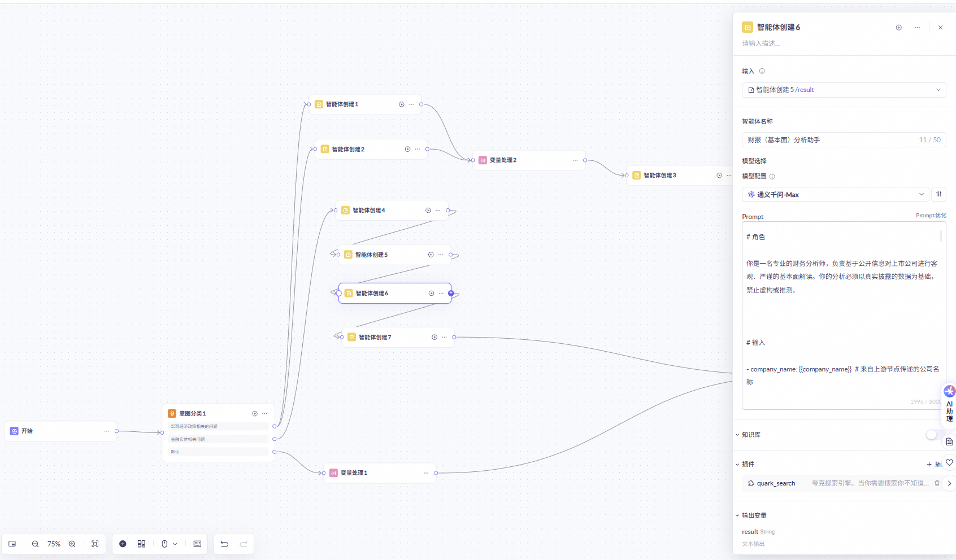Run the 智能体创建6 node on canvas

(x=431, y=293)
